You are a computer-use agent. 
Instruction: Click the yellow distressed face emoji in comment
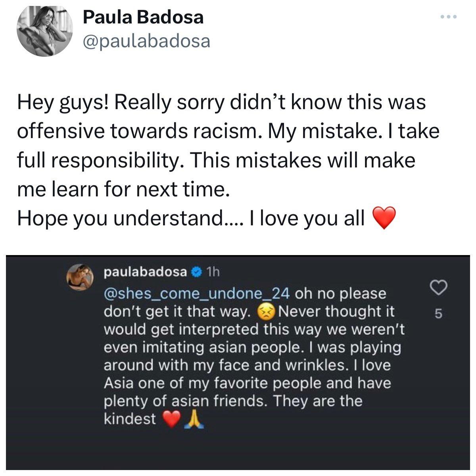267,312
